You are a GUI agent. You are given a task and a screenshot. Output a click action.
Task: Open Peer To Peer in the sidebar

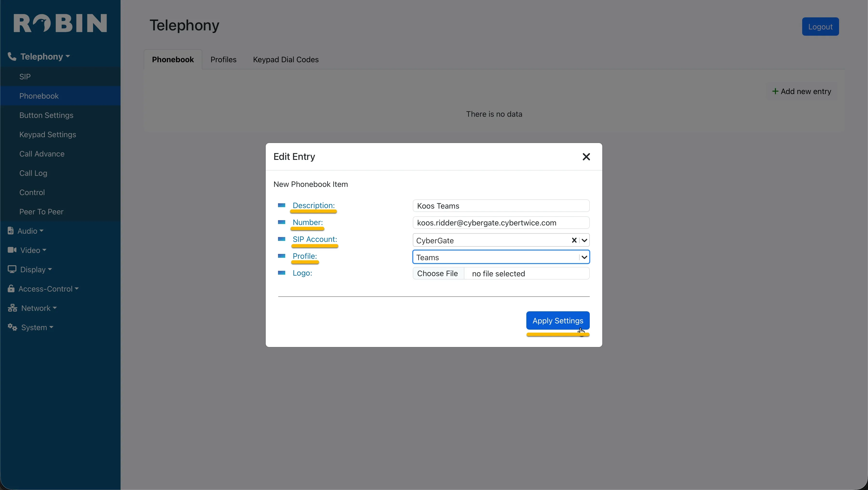(60, 211)
